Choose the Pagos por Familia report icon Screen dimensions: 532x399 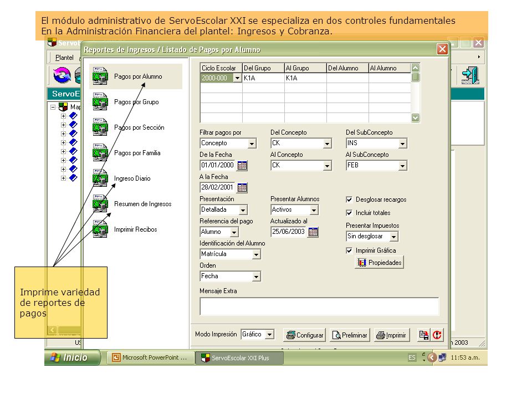pyautogui.click(x=100, y=153)
